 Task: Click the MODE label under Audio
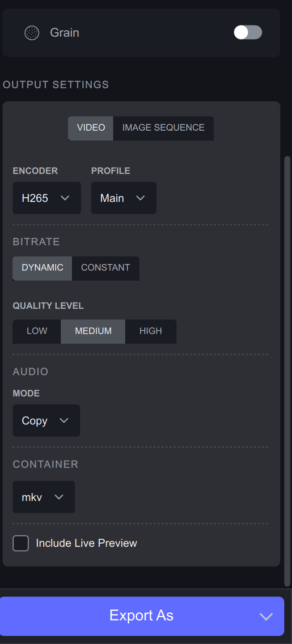coord(26,393)
